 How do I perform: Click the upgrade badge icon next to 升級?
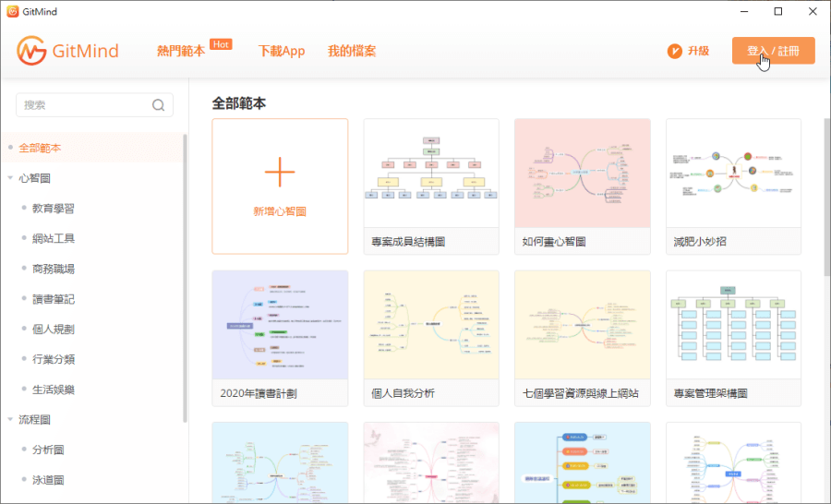coord(674,51)
